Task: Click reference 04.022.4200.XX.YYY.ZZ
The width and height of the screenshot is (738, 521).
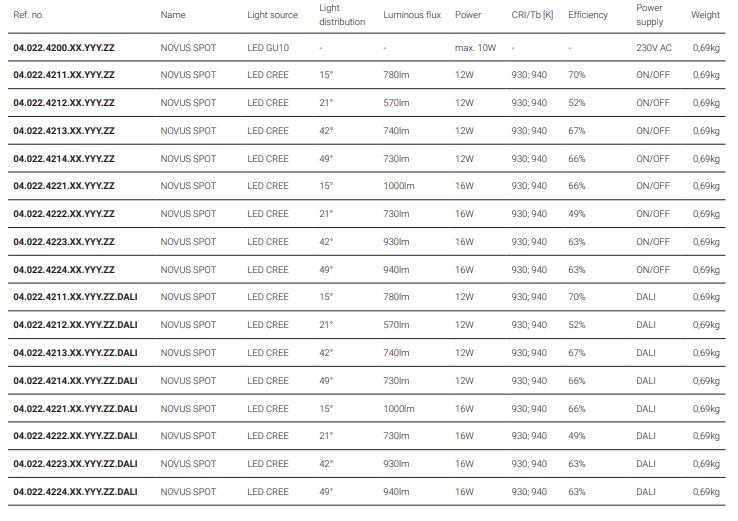Action: click(64, 48)
